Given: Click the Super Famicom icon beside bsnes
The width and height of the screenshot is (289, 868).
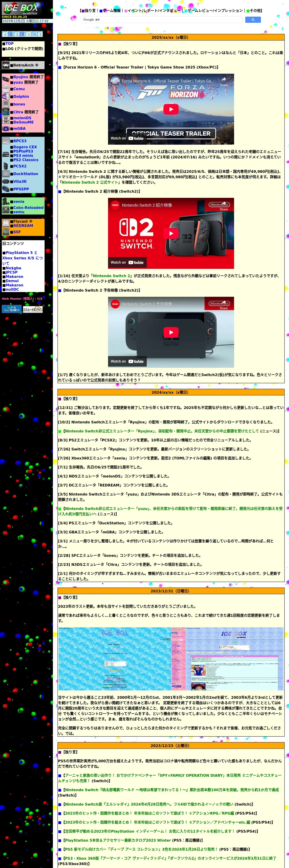Looking at the screenshot, I should 6,104.
